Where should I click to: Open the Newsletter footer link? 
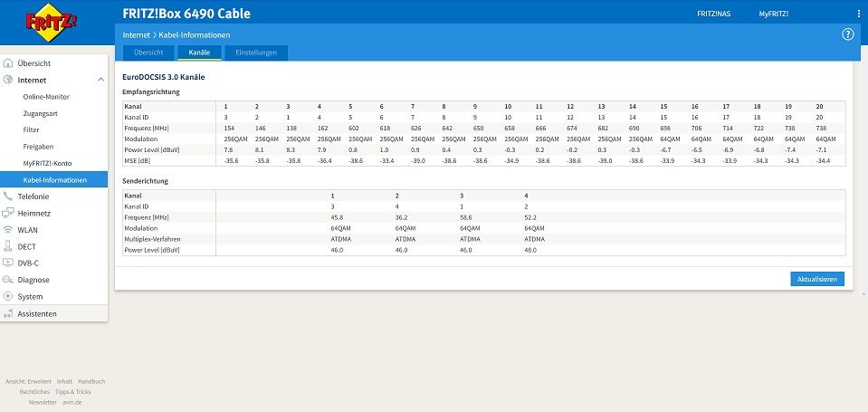pos(43,402)
